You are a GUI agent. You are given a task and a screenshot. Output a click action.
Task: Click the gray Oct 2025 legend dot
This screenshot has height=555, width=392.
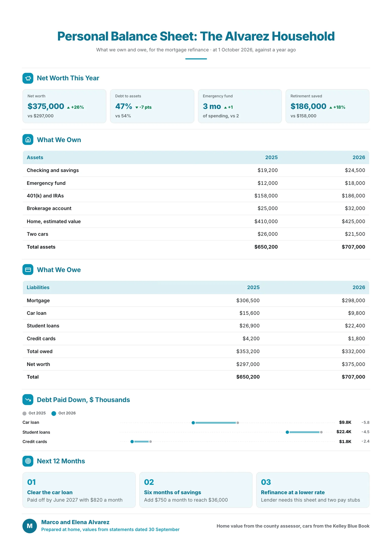[x=24, y=413]
